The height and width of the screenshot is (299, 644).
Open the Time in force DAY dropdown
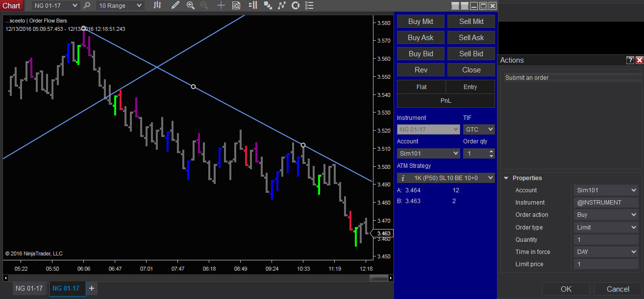pos(606,252)
